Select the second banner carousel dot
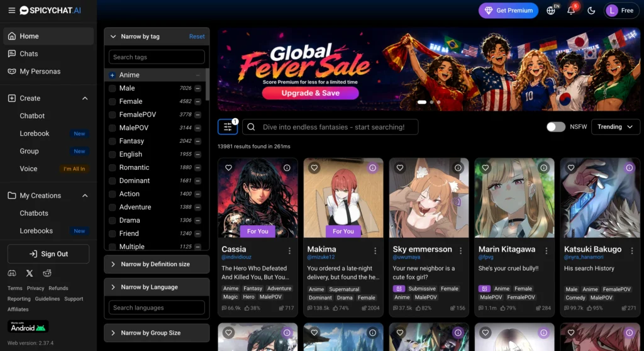The image size is (644, 351). (x=431, y=102)
